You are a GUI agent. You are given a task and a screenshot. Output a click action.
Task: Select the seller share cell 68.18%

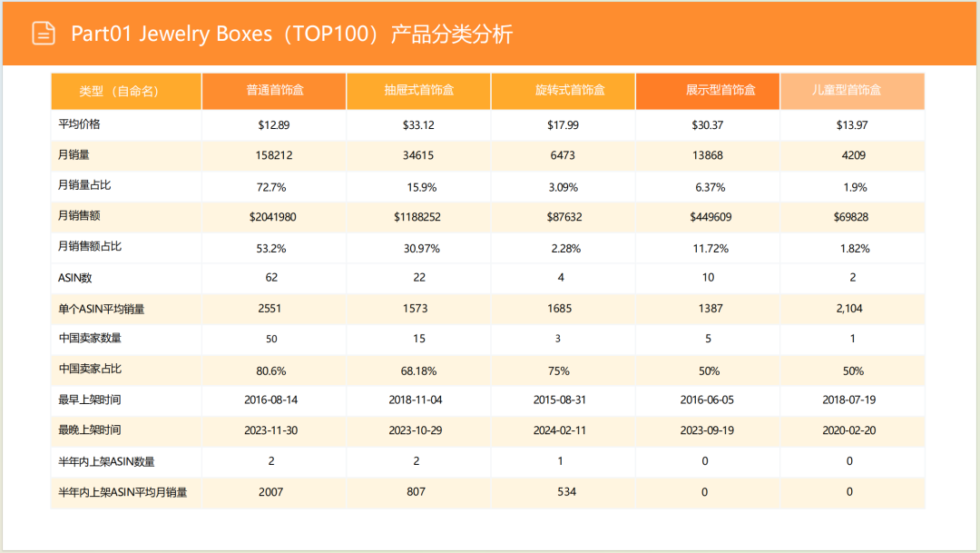418,371
